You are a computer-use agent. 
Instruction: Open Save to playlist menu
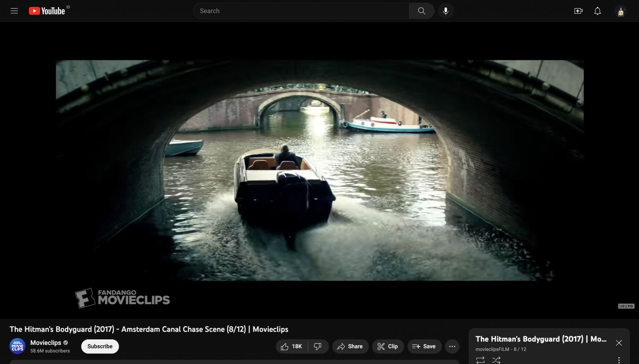tap(424, 346)
